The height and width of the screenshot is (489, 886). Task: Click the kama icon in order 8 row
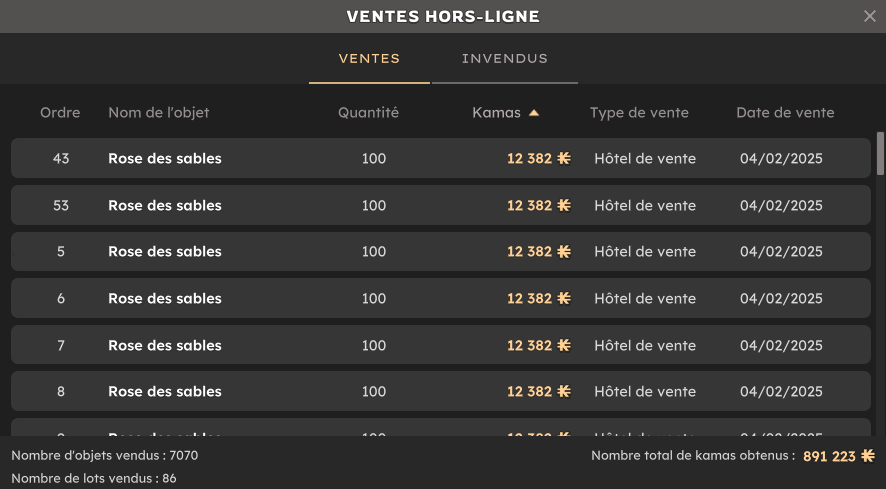point(564,392)
